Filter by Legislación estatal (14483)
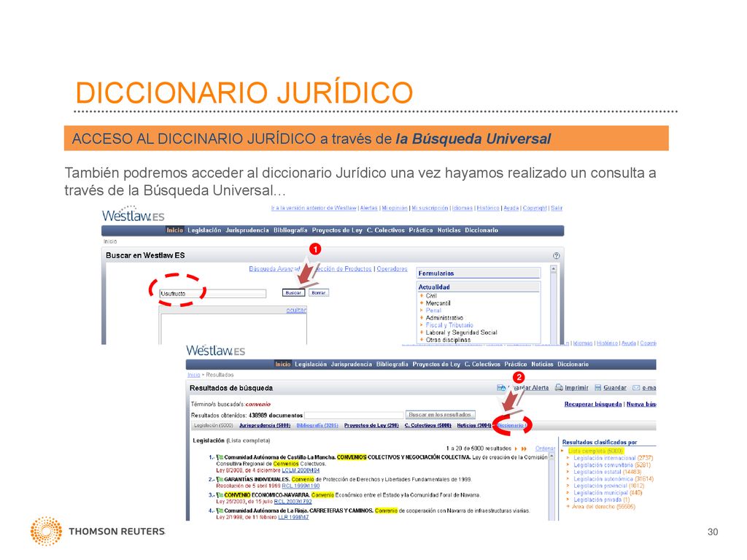The height and width of the screenshot is (560, 747). point(608,472)
